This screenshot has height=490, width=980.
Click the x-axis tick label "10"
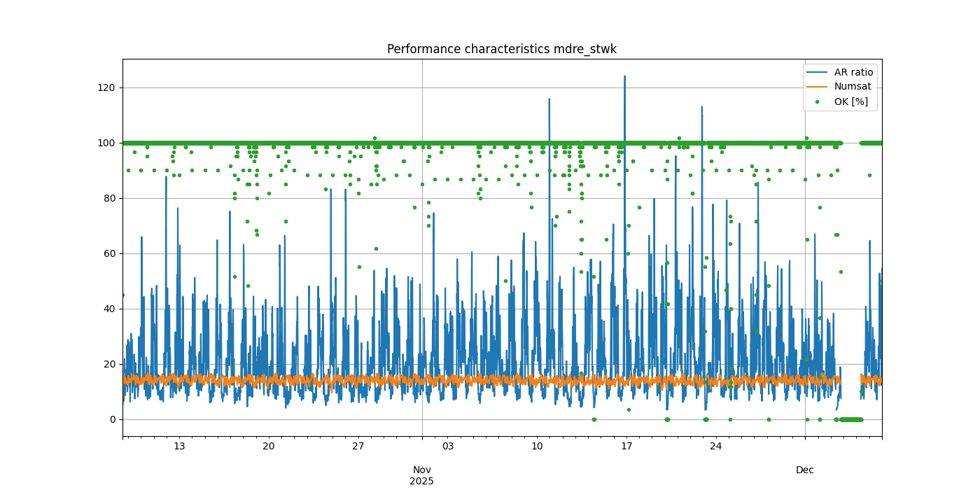[537, 447]
